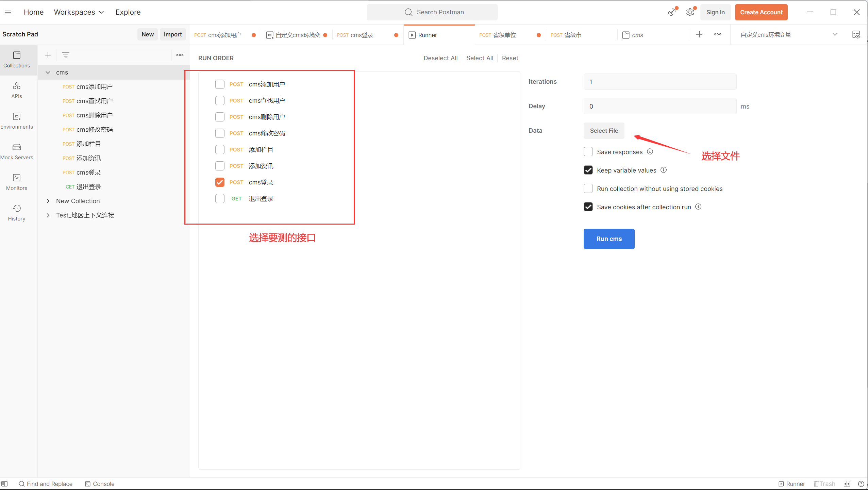Viewport: 868px width, 490px height.
Task: Open Mock Servers in sidebar
Action: 16,151
